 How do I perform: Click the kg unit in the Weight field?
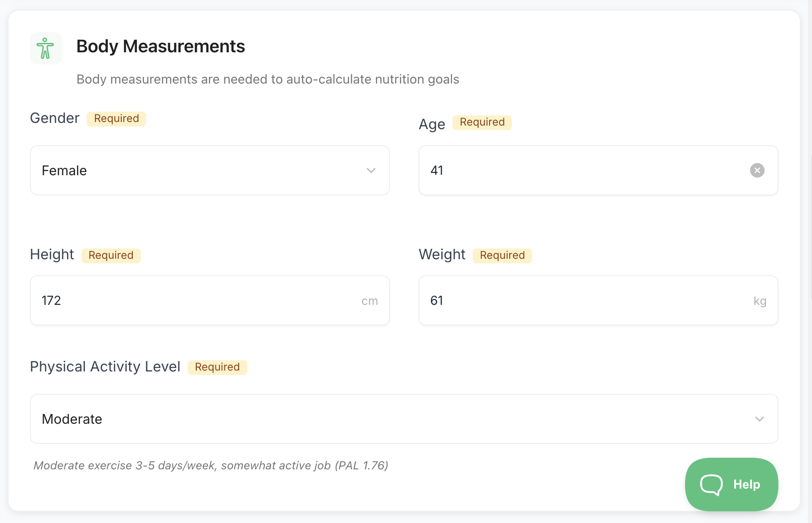tap(760, 301)
